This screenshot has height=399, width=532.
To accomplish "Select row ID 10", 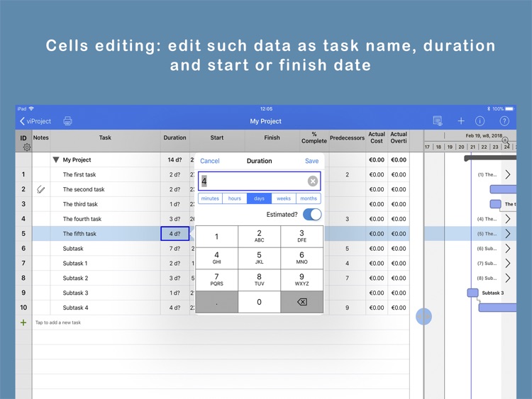I will (x=23, y=308).
